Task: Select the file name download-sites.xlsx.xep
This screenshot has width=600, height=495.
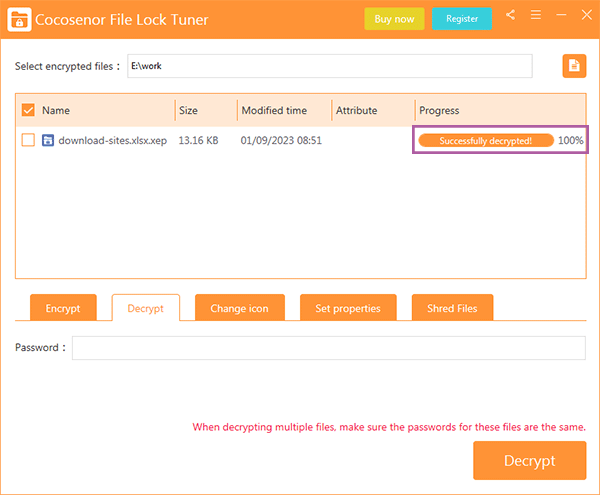Action: click(112, 140)
